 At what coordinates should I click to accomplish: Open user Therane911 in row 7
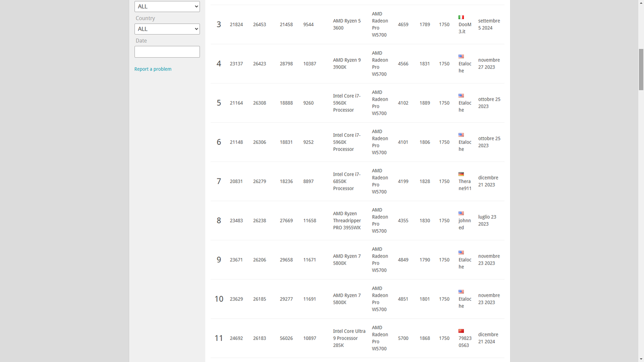point(465,185)
